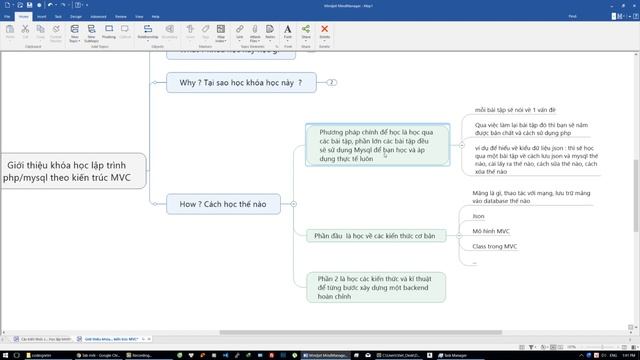Viewport: 640px width, 360px height.
Task: Click the Find search field
Action: (x=590, y=16)
